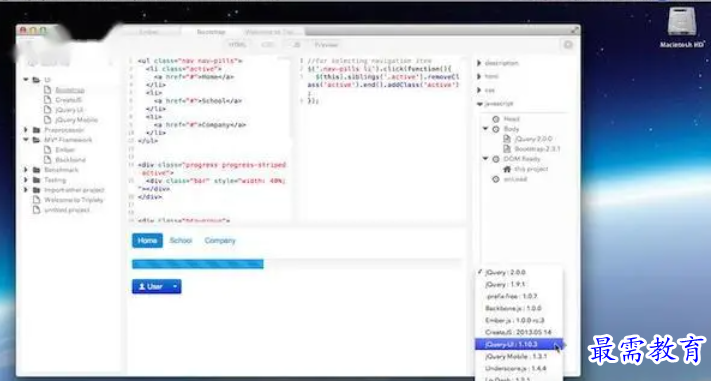The height and width of the screenshot is (381, 712).
Task: Expand the css section in right panel
Action: pos(479,90)
